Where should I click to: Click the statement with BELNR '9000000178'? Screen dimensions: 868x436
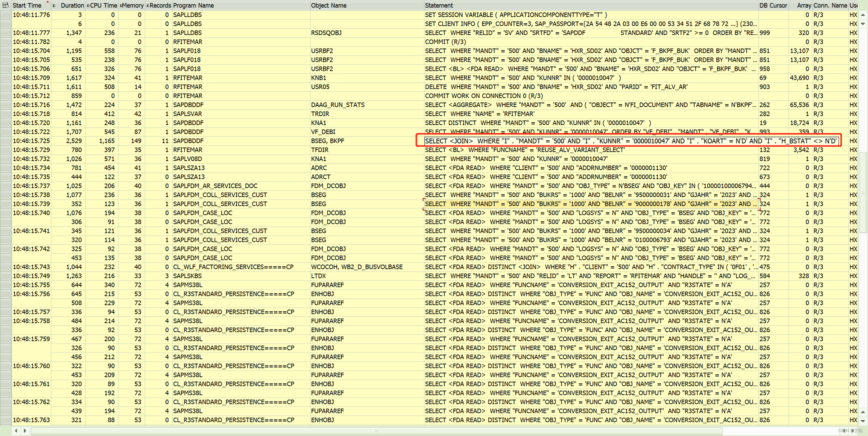coord(591,204)
